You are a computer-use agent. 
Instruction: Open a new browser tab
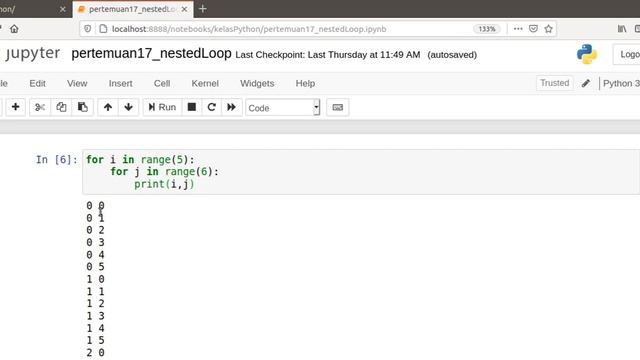coord(202,9)
